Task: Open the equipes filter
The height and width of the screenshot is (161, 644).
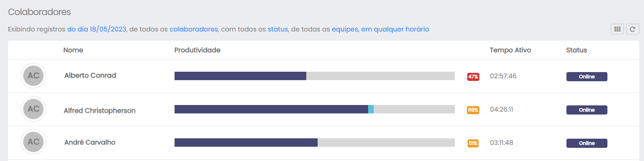Action: coord(345,29)
